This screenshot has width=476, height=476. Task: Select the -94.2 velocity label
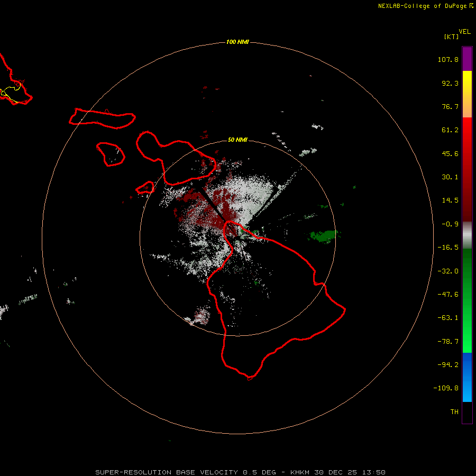[x=448, y=364]
